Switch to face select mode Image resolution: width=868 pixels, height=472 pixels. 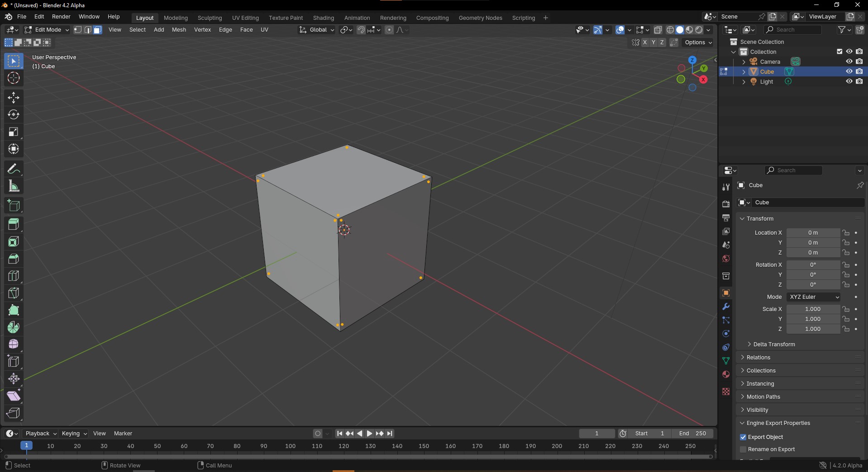click(x=97, y=30)
